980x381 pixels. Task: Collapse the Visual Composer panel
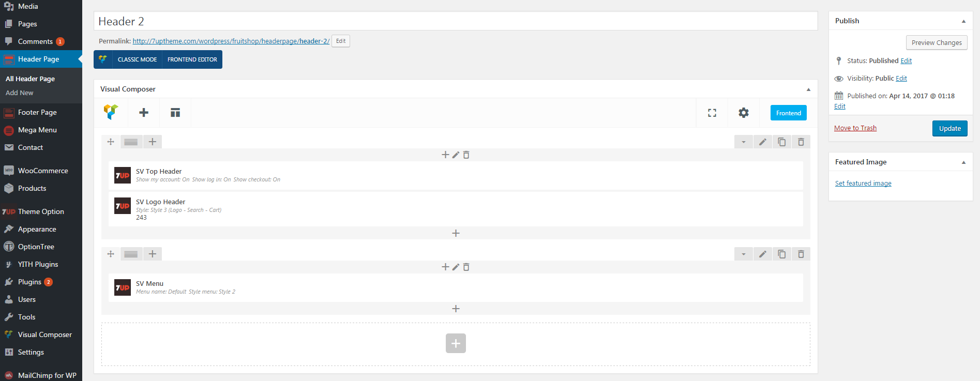point(808,89)
